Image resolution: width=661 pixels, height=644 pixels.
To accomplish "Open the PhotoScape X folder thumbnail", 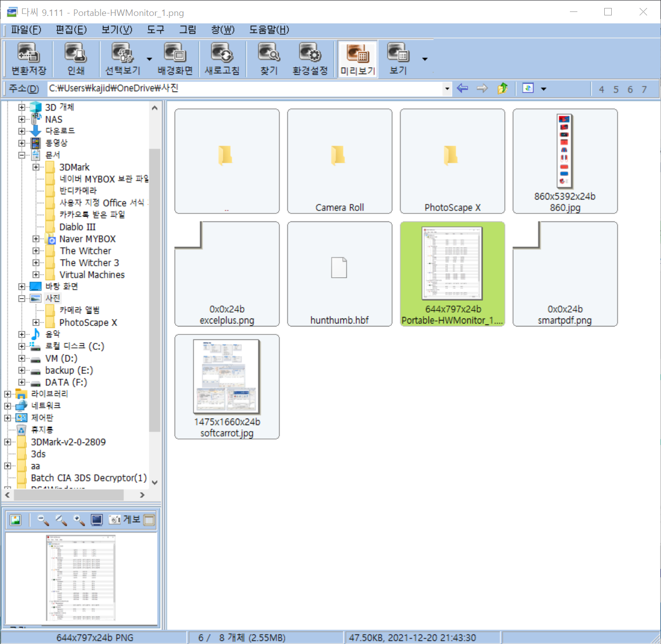I will (452, 161).
